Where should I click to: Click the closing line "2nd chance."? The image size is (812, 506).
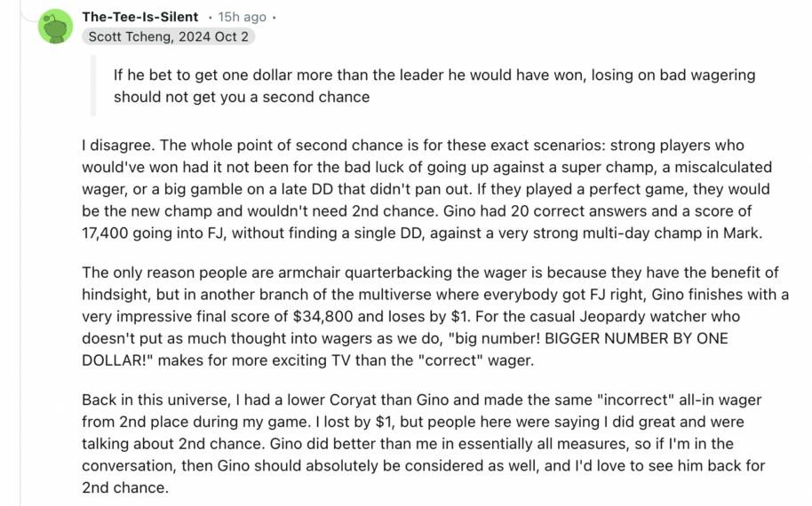125,488
